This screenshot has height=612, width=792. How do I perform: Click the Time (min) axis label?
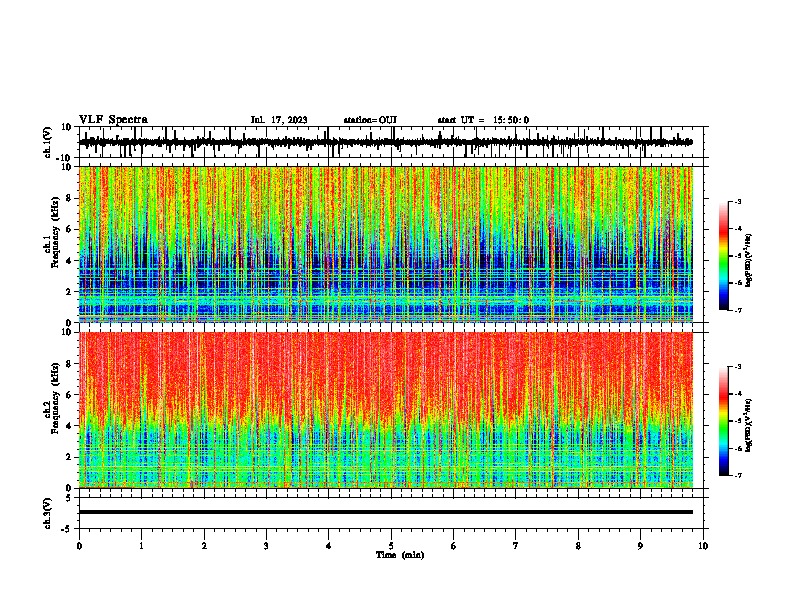[x=400, y=555]
